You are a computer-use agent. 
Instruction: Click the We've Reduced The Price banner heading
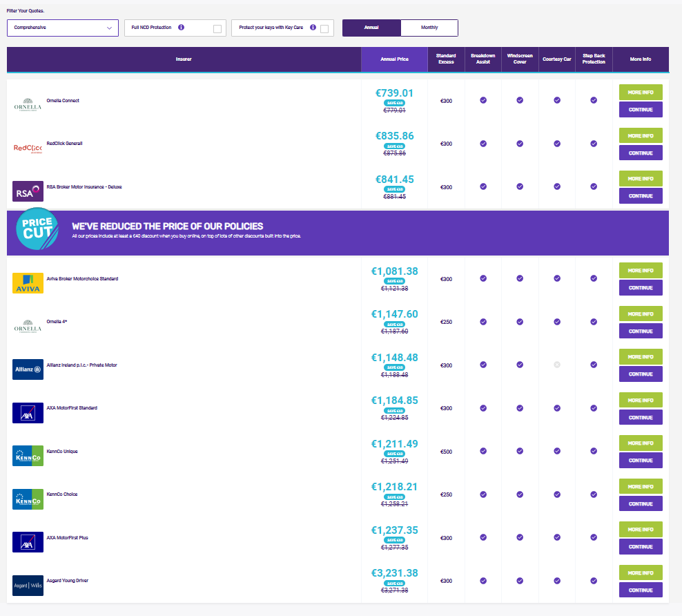(168, 227)
